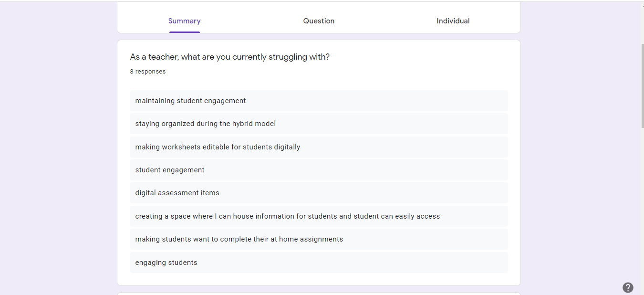The width and height of the screenshot is (644, 295).
Task: Pick the 'digital assessment items' response
Action: [x=319, y=193]
